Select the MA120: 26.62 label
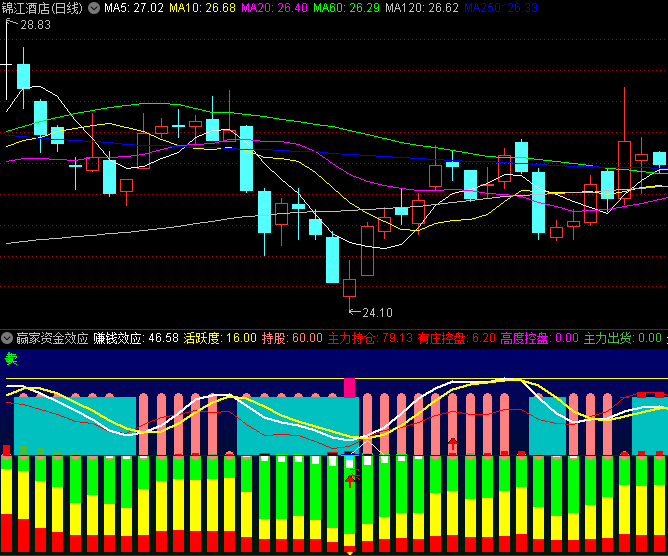This screenshot has height=556, width=668. tap(422, 8)
